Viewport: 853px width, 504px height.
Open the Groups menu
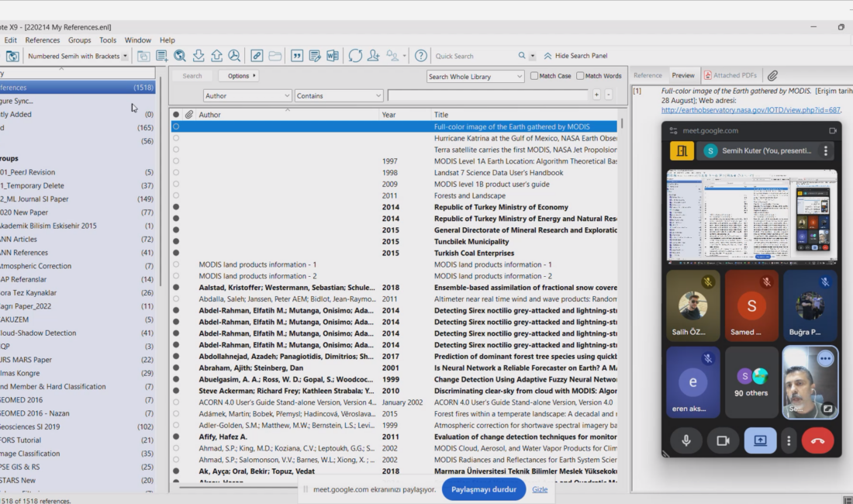[x=79, y=40]
